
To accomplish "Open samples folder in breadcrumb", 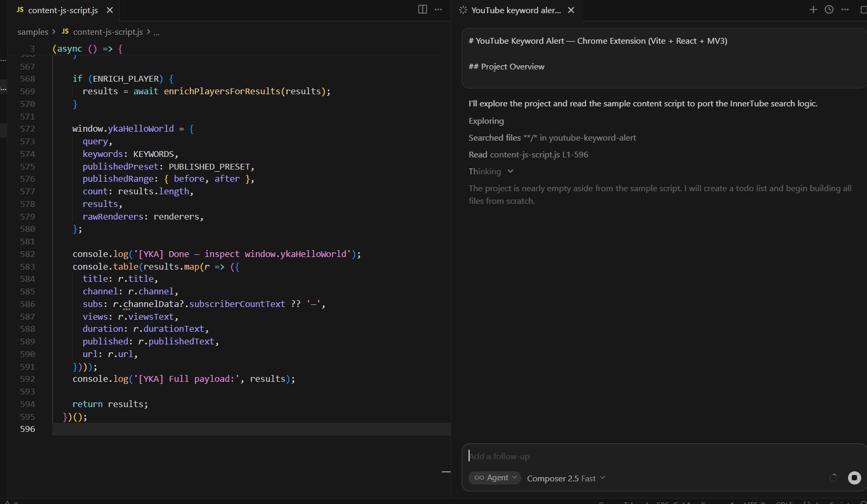I will (x=33, y=32).
